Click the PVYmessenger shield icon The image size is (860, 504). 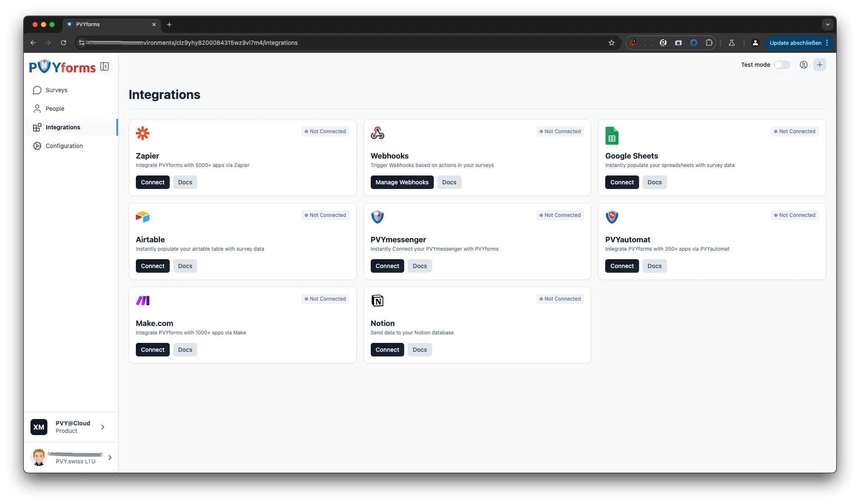pos(378,217)
